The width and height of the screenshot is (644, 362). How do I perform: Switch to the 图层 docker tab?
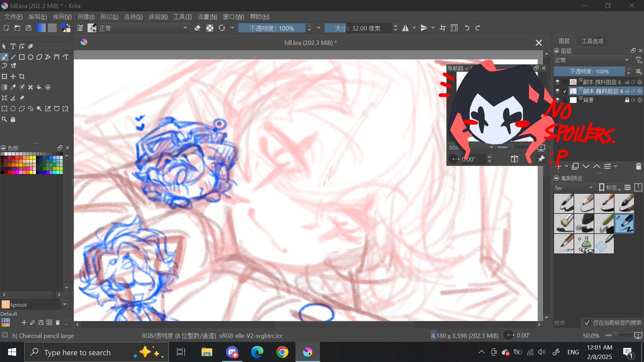tap(564, 41)
